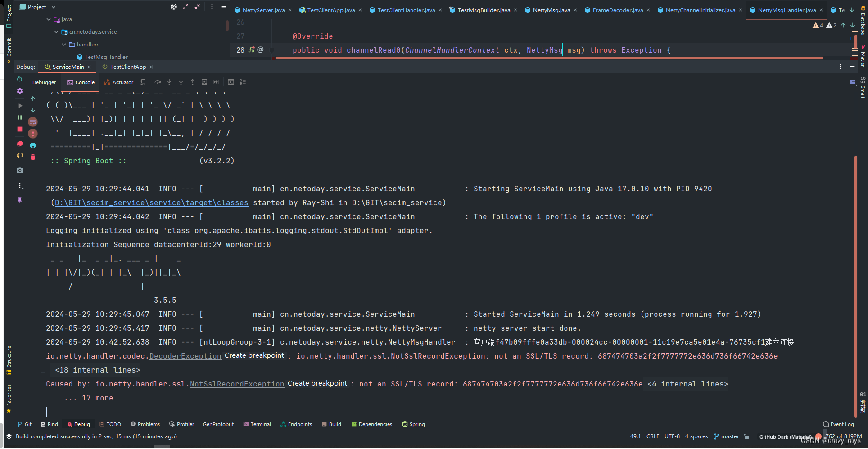This screenshot has height=449, width=868.
Task: Select opened file in Project tree
Action: coord(174,7)
